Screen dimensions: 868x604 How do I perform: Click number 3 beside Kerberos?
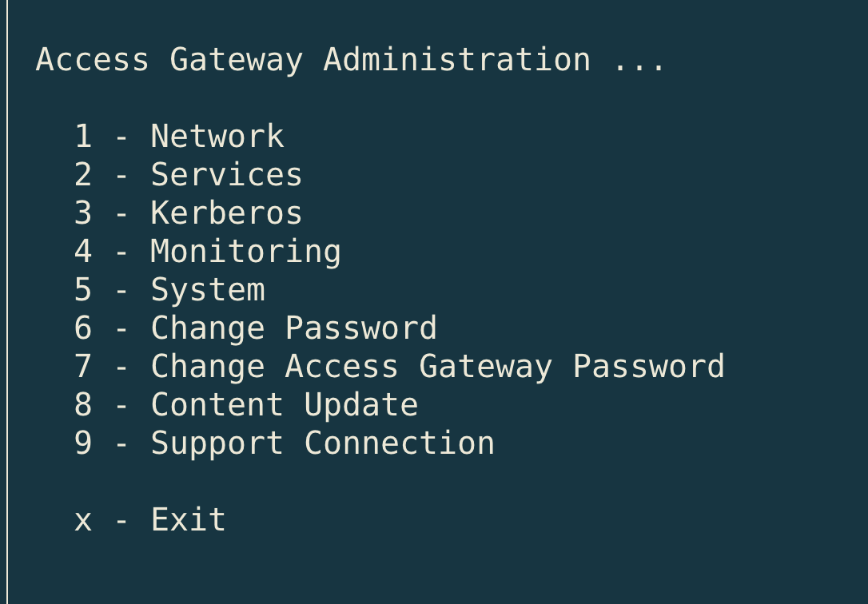(83, 213)
